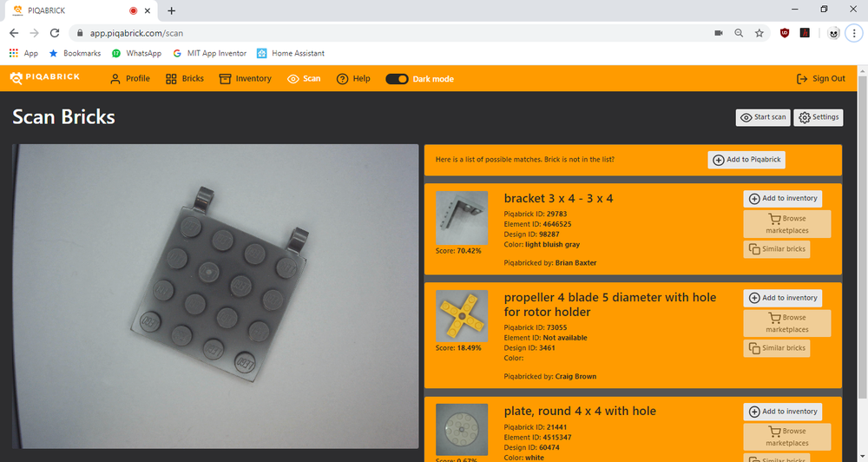Click the 'plate, round 4 x 4 with hole' title
The width and height of the screenshot is (868, 462).
(580, 411)
